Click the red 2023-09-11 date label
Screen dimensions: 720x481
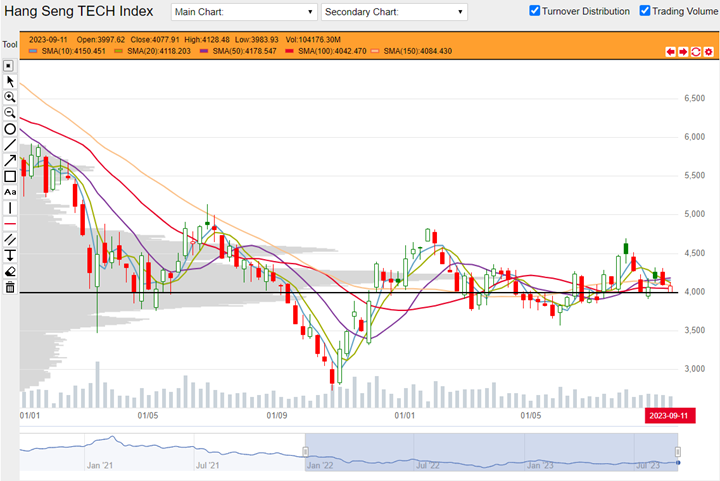[669, 416]
